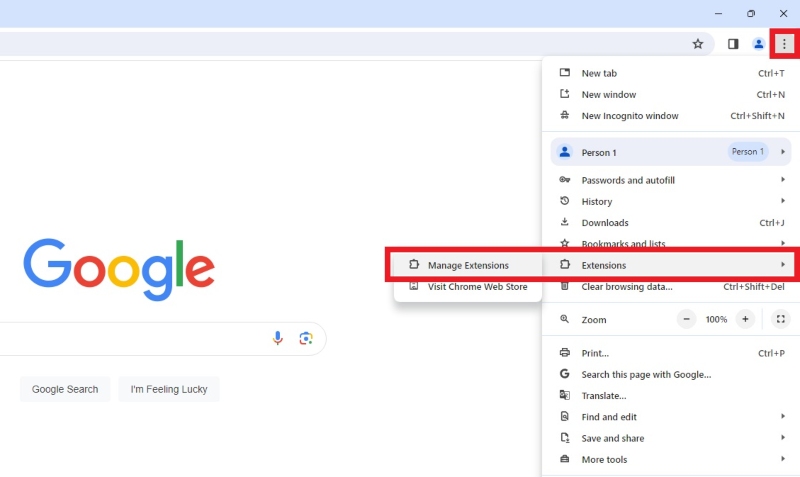Open the side panel icon
The width and height of the screenshot is (800, 477).
[733, 44]
